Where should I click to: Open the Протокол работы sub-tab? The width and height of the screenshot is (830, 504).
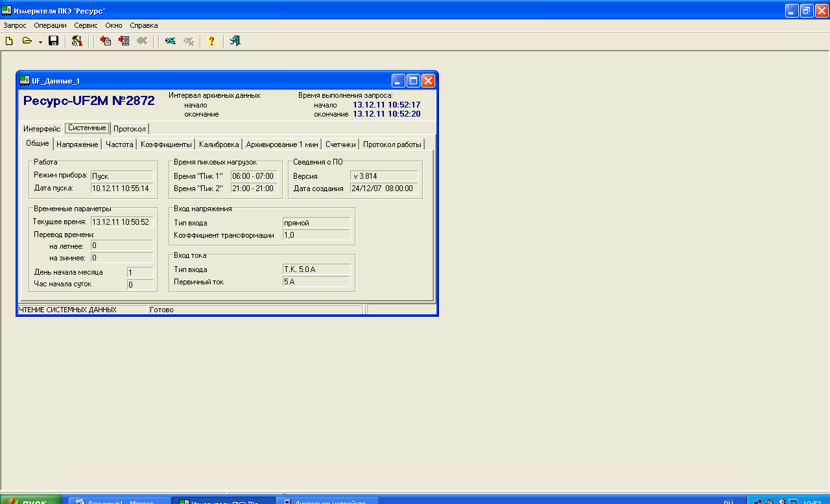click(x=392, y=144)
